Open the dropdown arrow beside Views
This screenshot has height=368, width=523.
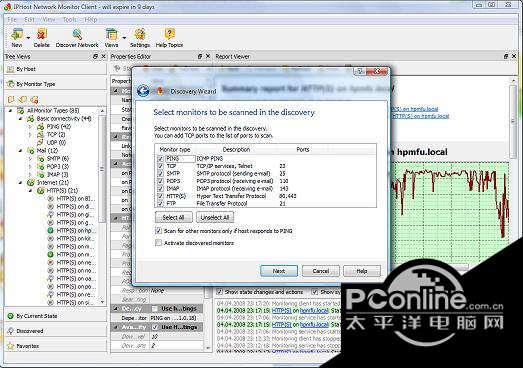[124, 38]
